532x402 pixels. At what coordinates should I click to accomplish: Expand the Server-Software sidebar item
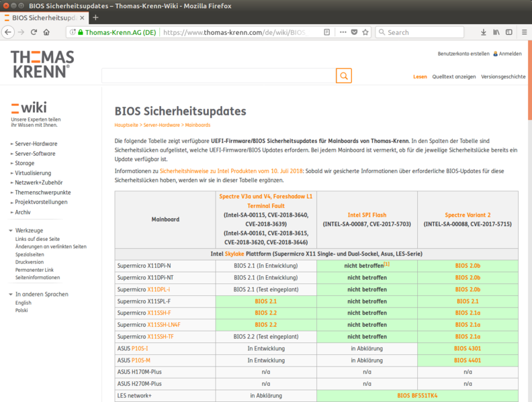click(35, 154)
